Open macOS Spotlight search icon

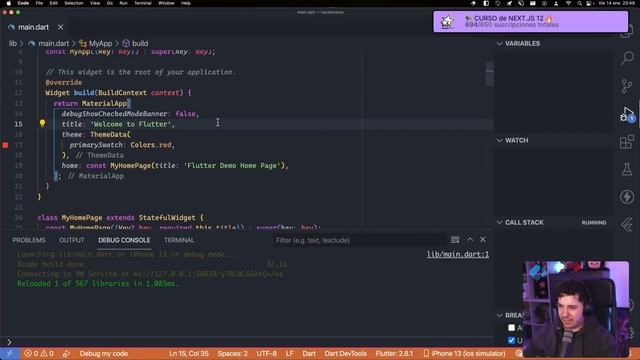(579, 3)
